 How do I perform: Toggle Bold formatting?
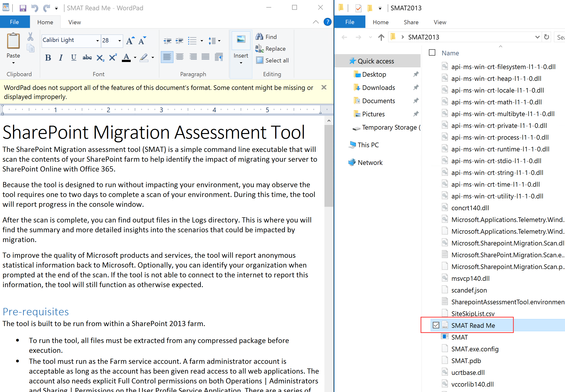pos(48,58)
